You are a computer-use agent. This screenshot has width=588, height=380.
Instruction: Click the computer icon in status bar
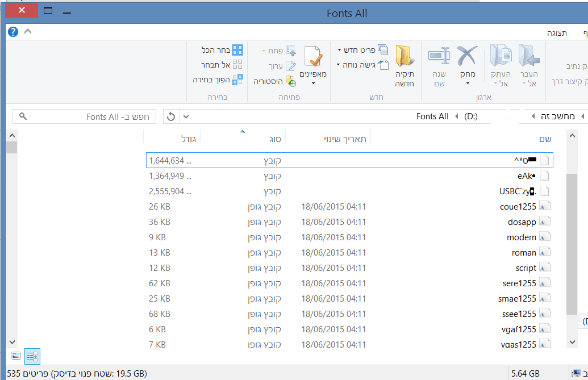[576, 373]
